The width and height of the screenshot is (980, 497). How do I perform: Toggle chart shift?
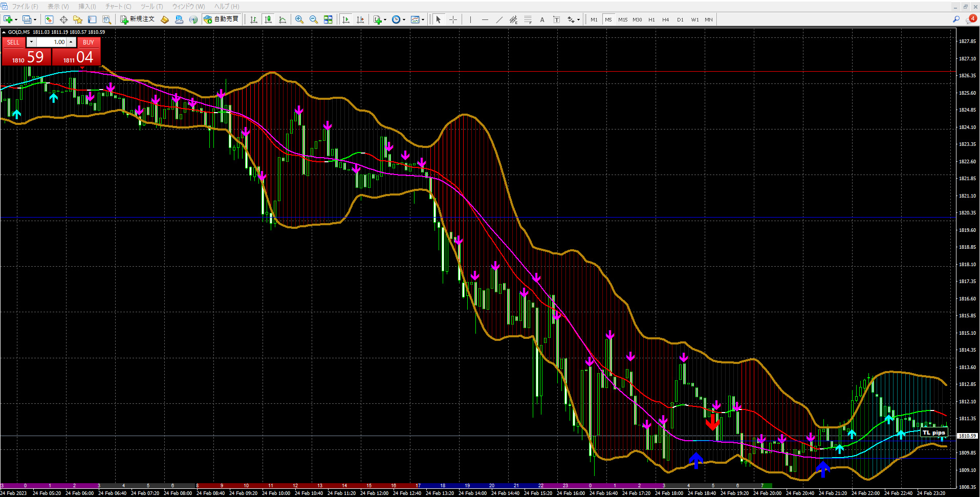click(360, 19)
